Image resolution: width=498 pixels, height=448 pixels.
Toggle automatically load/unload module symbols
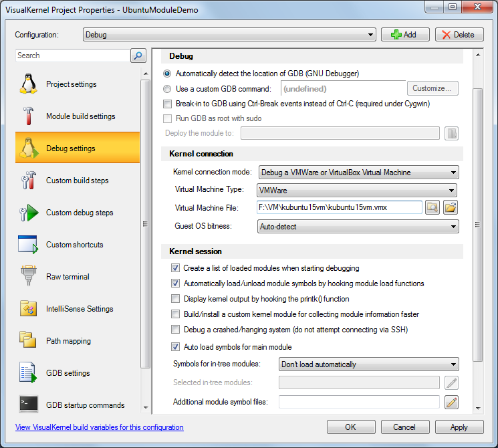pos(175,283)
